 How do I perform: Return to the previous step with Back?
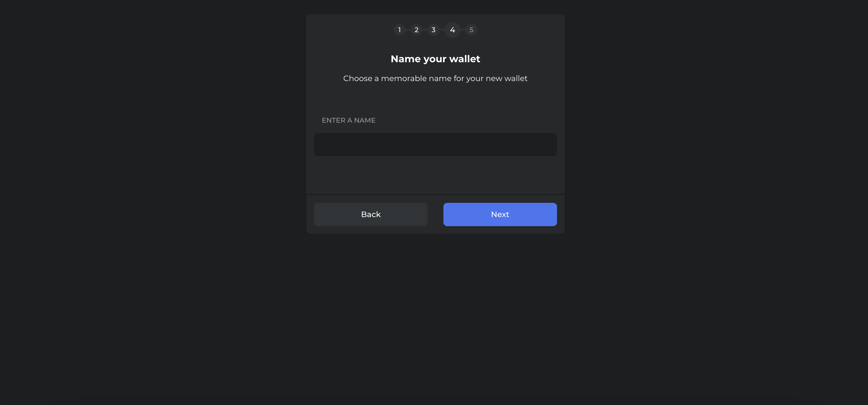click(x=371, y=214)
